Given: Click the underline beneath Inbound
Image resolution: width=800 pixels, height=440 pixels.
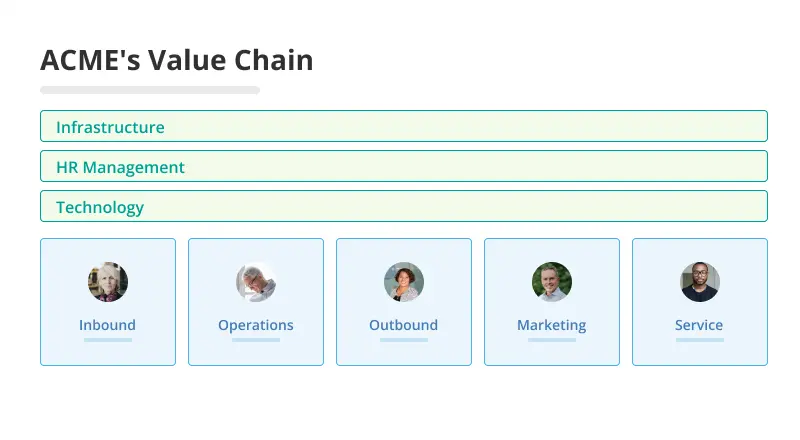Looking at the screenshot, I should click(108, 340).
